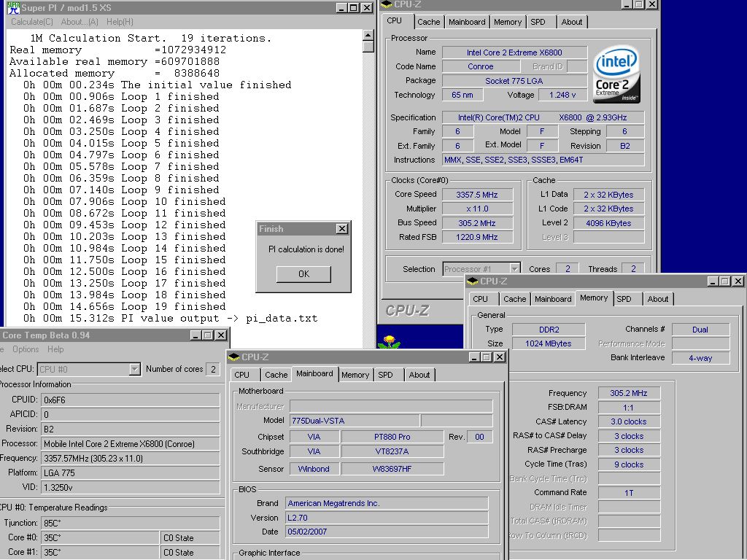Click memory Size 1024 MBytes
The height and width of the screenshot is (560, 747).
[549, 343]
